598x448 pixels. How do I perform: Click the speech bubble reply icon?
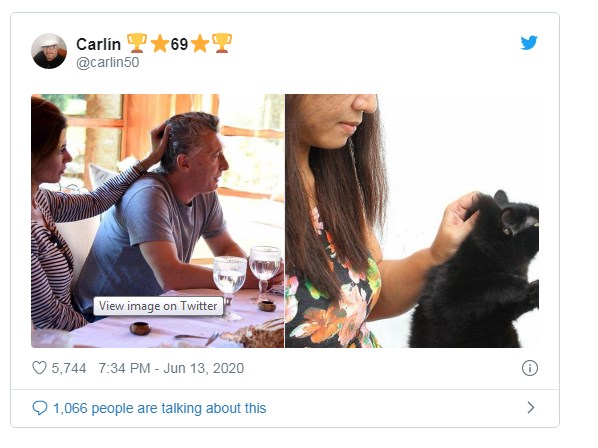[40, 408]
